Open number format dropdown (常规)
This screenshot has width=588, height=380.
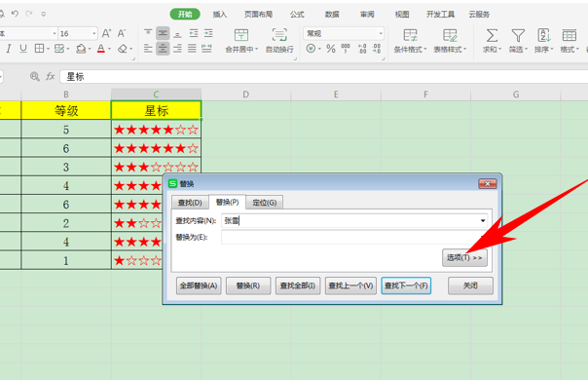pos(381,34)
